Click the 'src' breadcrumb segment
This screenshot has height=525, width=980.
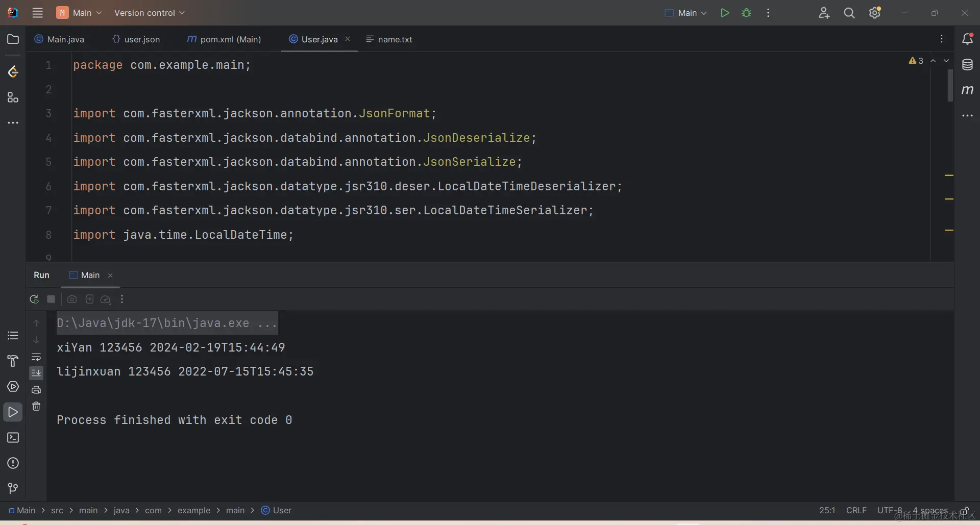click(x=57, y=511)
